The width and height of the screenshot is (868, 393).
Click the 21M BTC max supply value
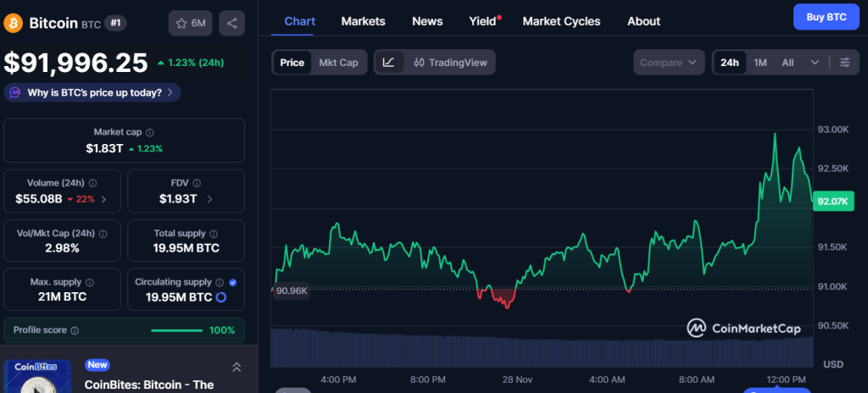62,296
